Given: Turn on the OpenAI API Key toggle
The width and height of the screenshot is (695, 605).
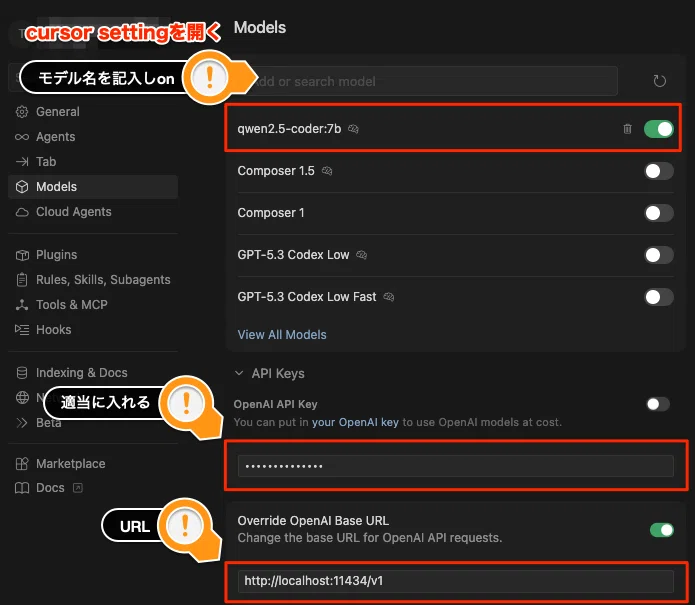Looking at the screenshot, I should click(658, 404).
